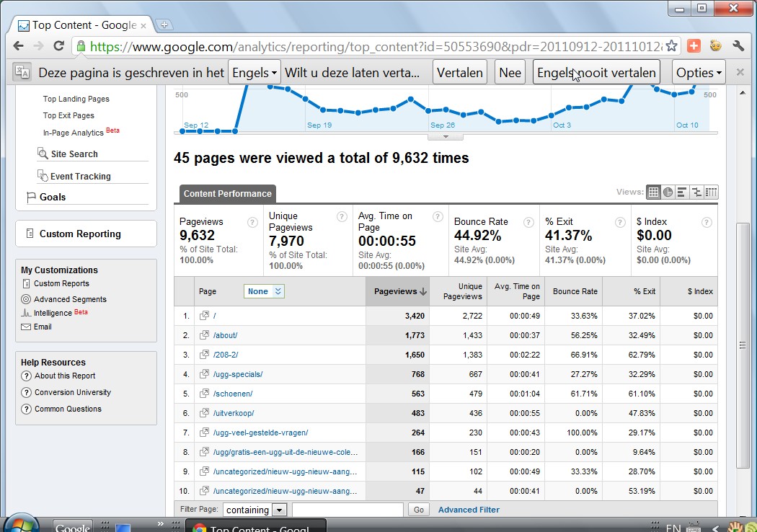Open help for Avg. Time on Page
Image resolution: width=757 pixels, height=532 pixels.
click(438, 216)
